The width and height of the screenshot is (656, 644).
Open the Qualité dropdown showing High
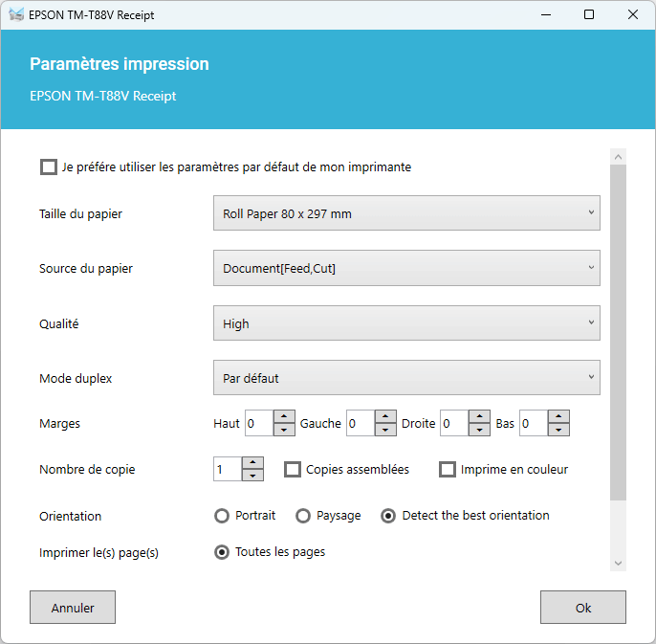(x=406, y=322)
